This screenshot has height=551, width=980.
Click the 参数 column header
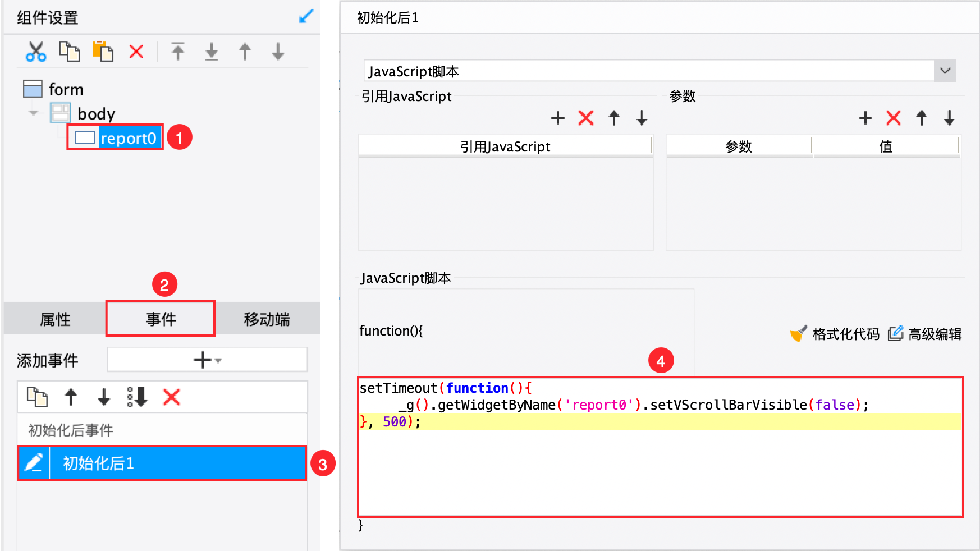point(739,146)
